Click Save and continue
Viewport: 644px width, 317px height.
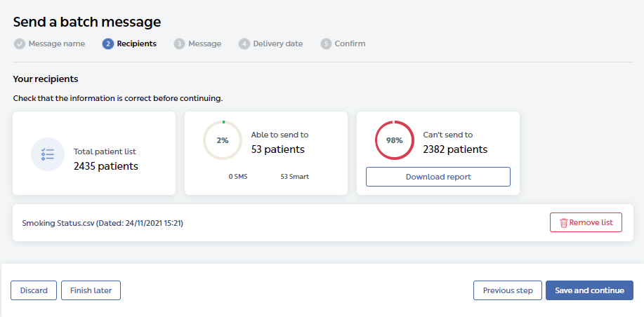(589, 290)
